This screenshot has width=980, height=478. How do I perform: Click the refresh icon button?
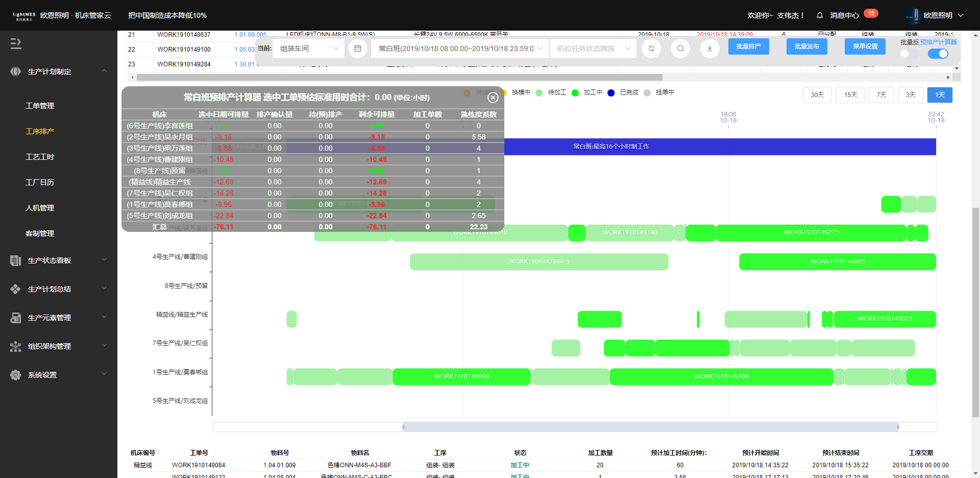pos(651,49)
